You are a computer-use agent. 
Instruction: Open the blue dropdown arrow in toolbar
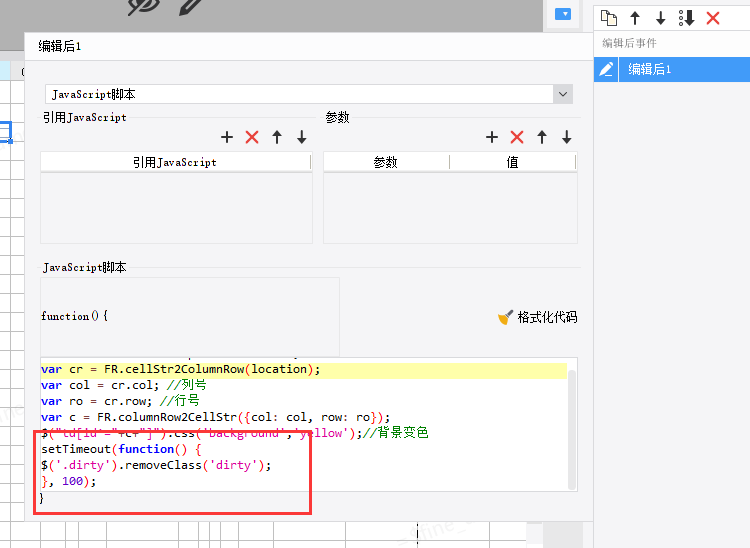[x=563, y=14]
